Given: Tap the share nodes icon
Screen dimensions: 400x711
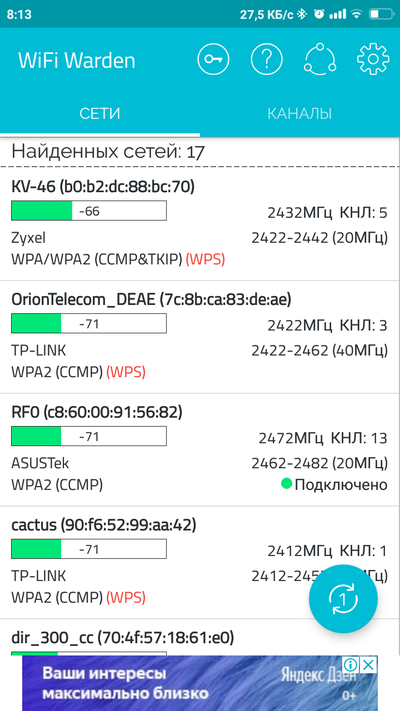Looking at the screenshot, I should pyautogui.click(x=320, y=59).
